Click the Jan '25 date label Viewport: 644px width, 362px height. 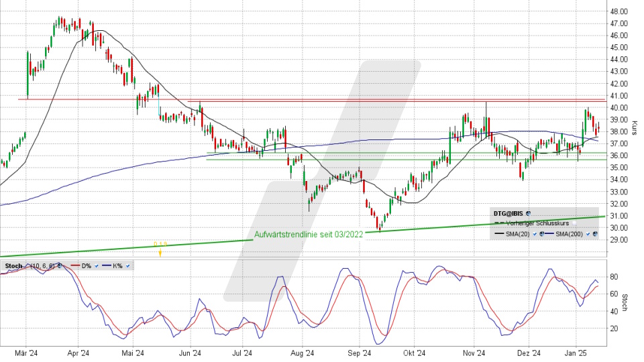576,353
